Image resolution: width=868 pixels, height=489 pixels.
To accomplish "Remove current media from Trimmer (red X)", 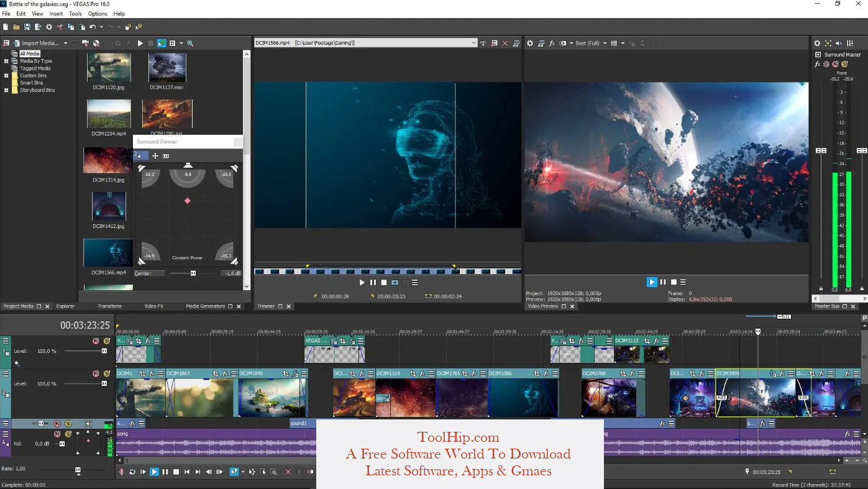I will [505, 43].
